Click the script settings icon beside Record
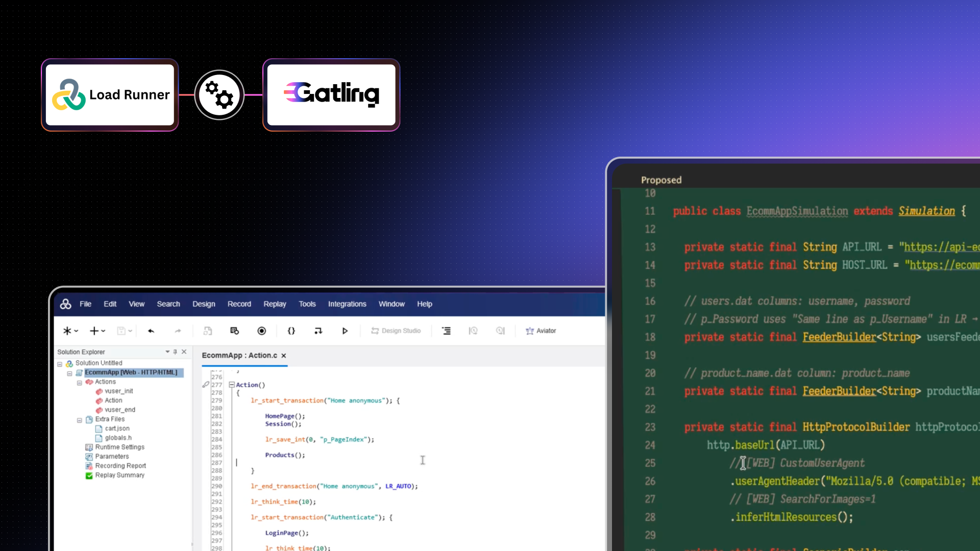 (x=235, y=331)
